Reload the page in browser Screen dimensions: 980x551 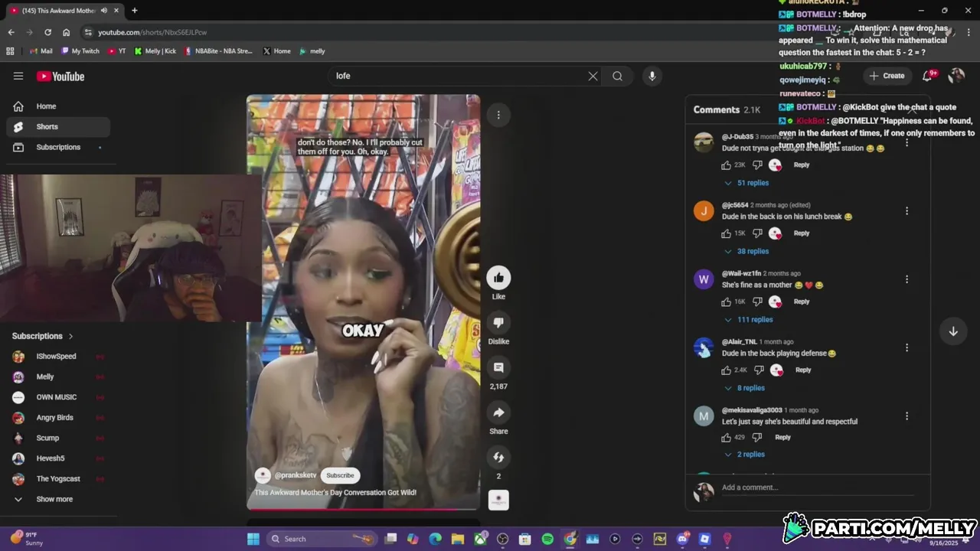pos(47,32)
